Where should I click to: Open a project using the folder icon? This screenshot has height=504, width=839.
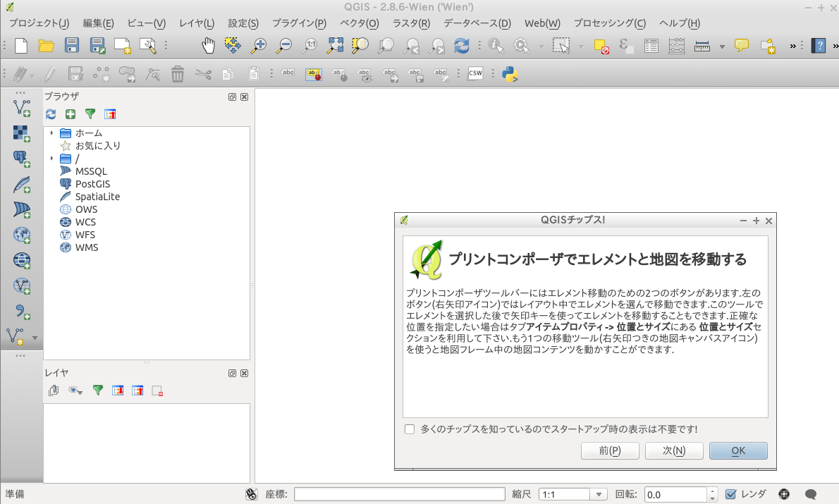(47, 46)
